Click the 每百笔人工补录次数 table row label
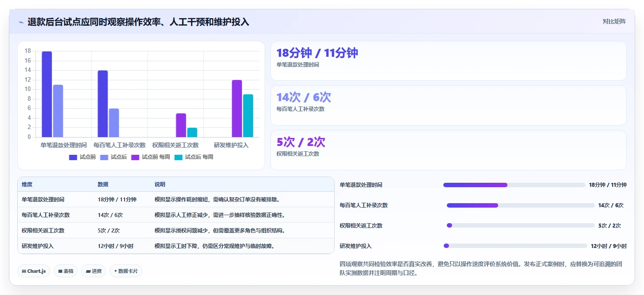Image resolution: width=644 pixels, height=295 pixels. point(46,215)
